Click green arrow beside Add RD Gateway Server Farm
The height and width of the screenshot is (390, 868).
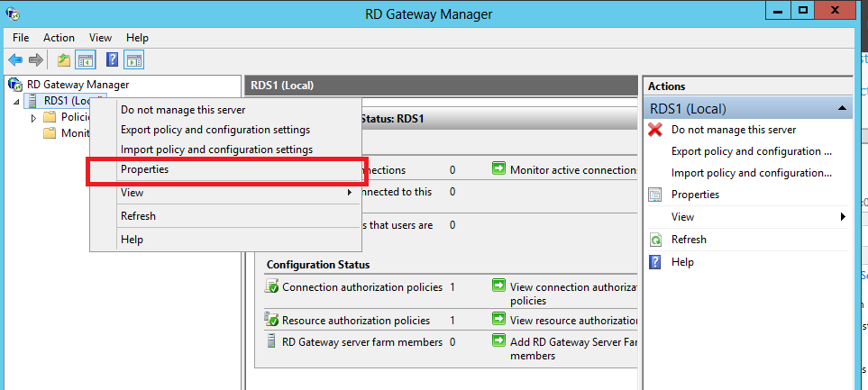tap(498, 340)
